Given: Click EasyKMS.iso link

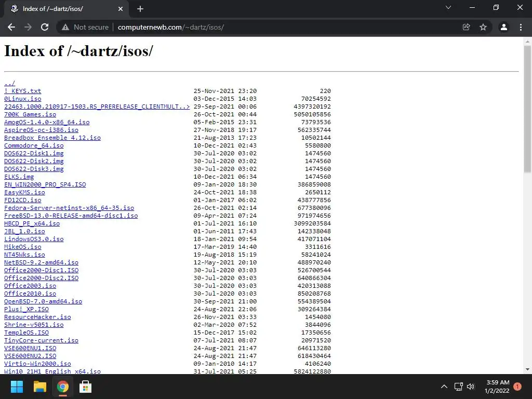Looking at the screenshot, I should point(24,192).
